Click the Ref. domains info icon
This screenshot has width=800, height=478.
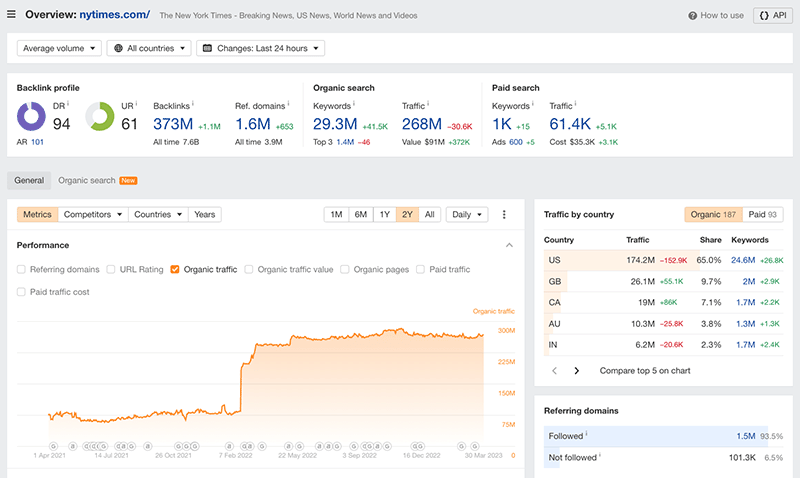288,104
